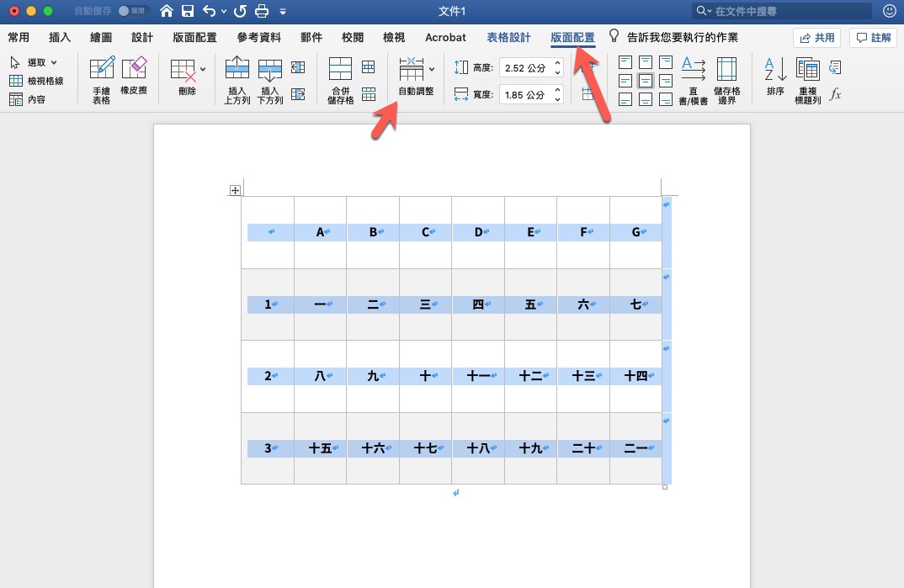The height and width of the screenshot is (588, 904).
Task: Click the 共用 share button
Action: [x=815, y=37]
